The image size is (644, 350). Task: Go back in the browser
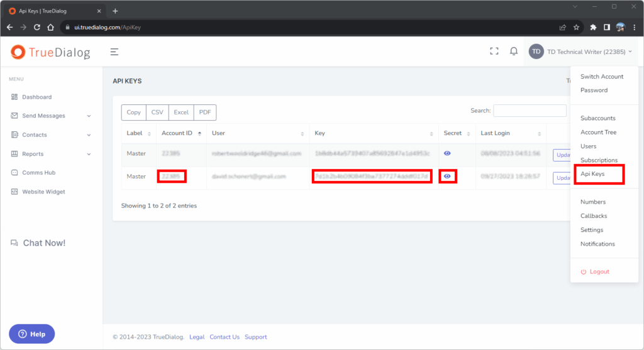pyautogui.click(x=10, y=27)
